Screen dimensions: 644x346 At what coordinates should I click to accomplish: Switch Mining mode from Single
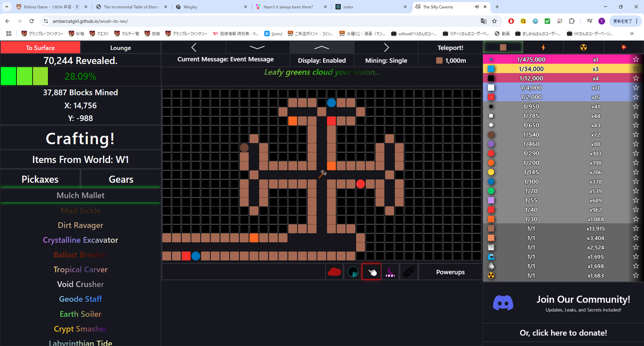pyautogui.click(x=386, y=60)
